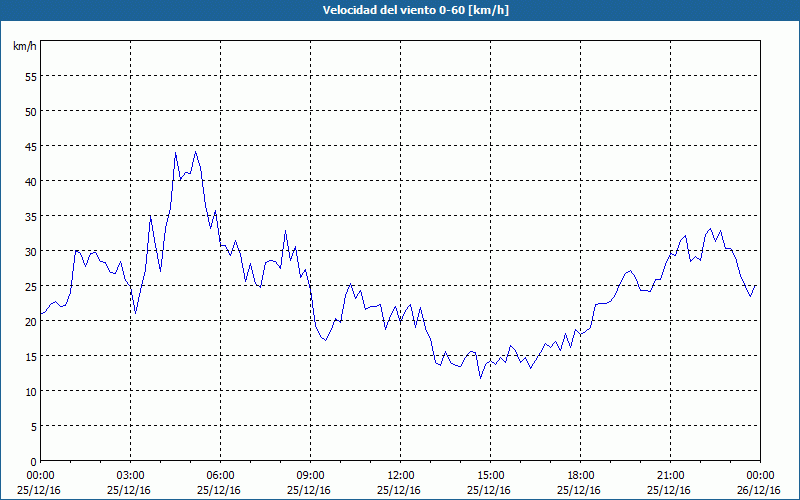Click the 15:00 time label on the x-axis
Image resolution: width=800 pixels, height=500 pixels.
[490, 476]
